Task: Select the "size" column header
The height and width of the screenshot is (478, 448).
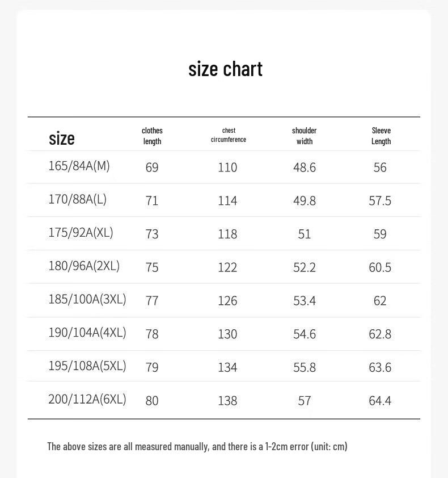Action: (61, 139)
